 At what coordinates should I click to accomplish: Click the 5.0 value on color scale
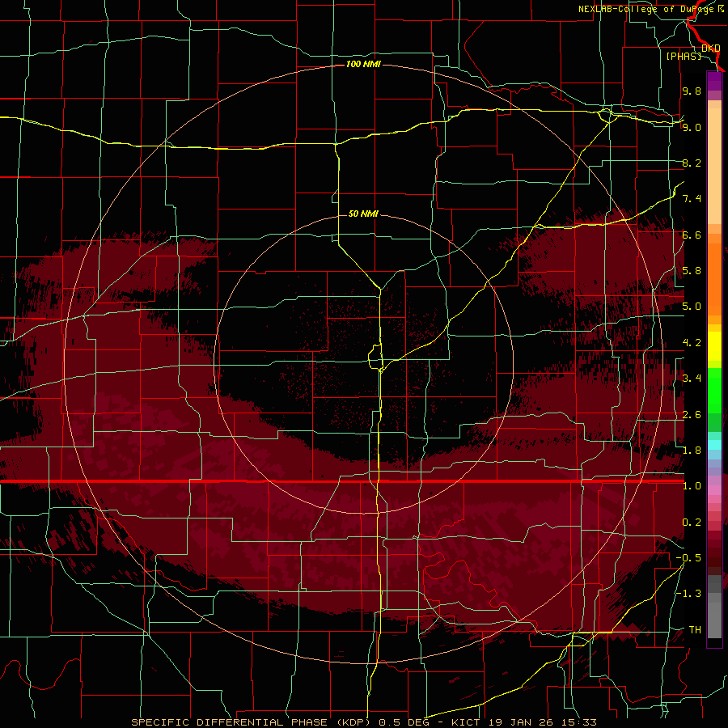coord(692,307)
